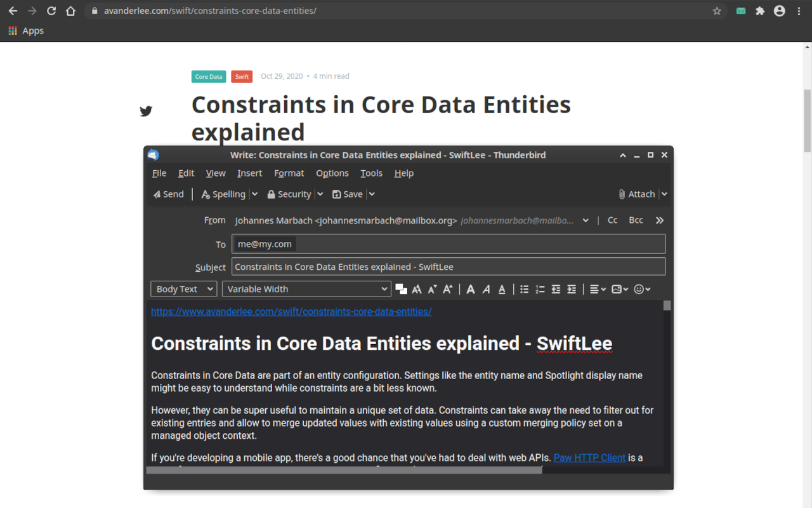
Task: Apply numbered list formatting
Action: [540, 289]
